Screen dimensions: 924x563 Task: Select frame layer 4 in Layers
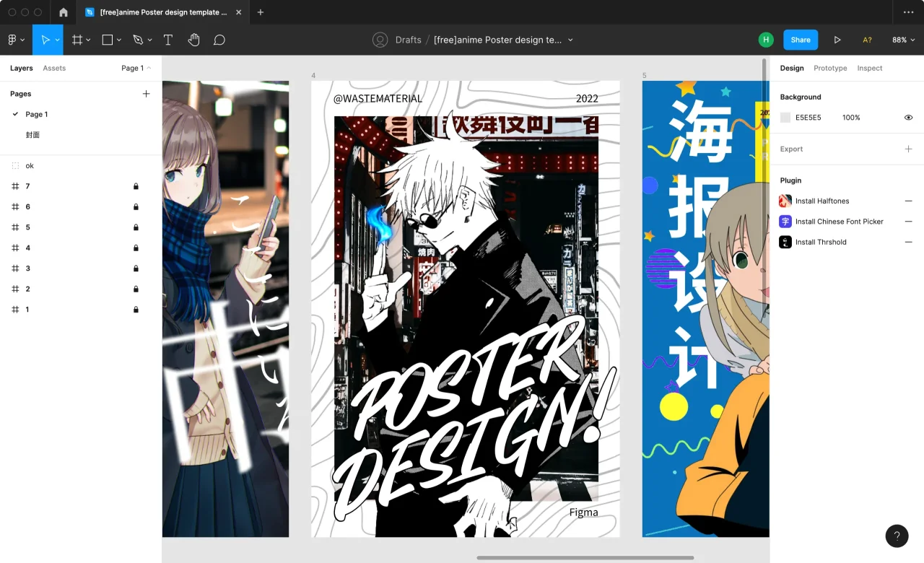click(x=81, y=248)
